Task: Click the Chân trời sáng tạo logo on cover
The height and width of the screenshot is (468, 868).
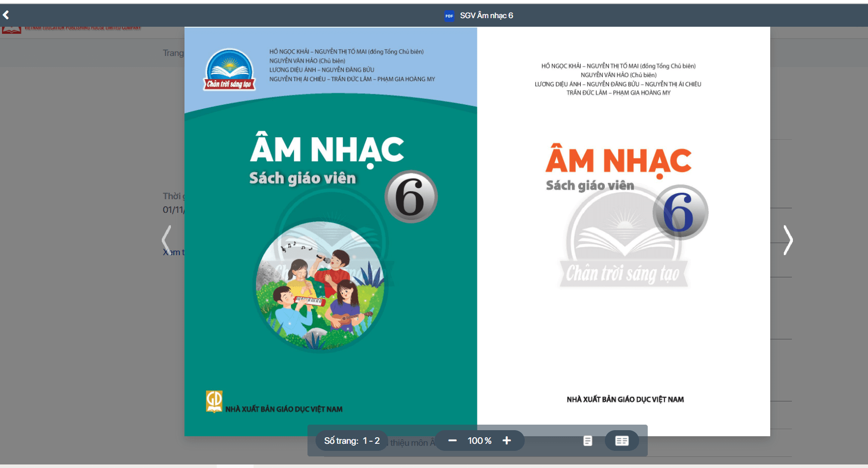Action: [x=230, y=70]
